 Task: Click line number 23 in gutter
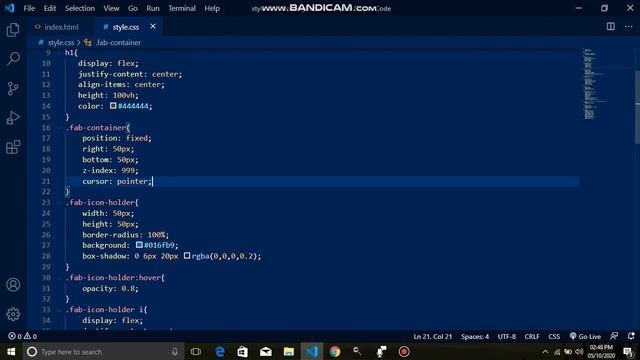(x=46, y=202)
